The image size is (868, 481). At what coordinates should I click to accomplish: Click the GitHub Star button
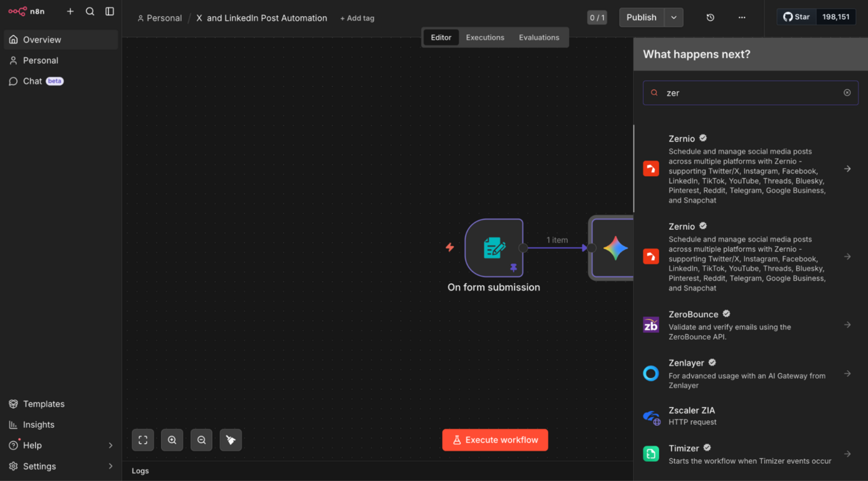point(797,17)
